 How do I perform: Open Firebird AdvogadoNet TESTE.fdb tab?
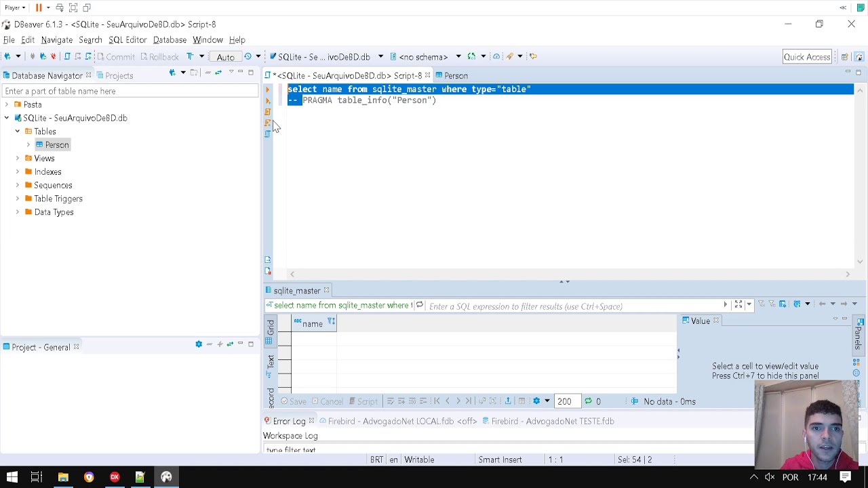point(548,422)
